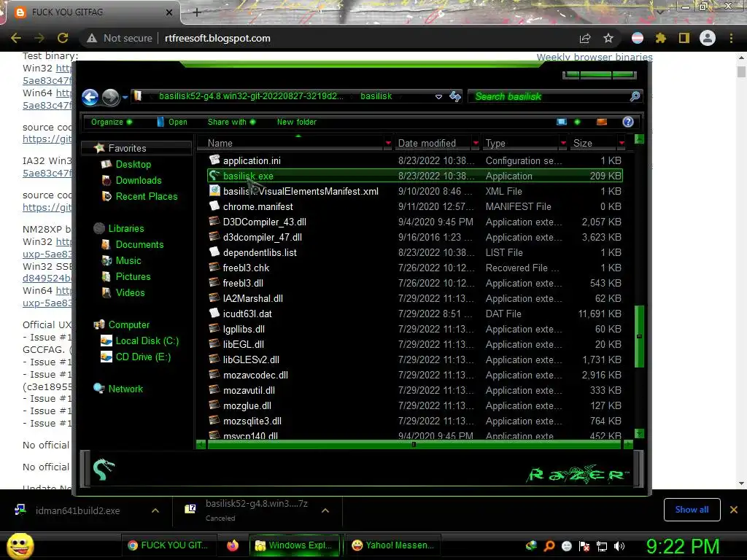Select basilisk.VisualElementsManifest.xml file

(x=301, y=191)
